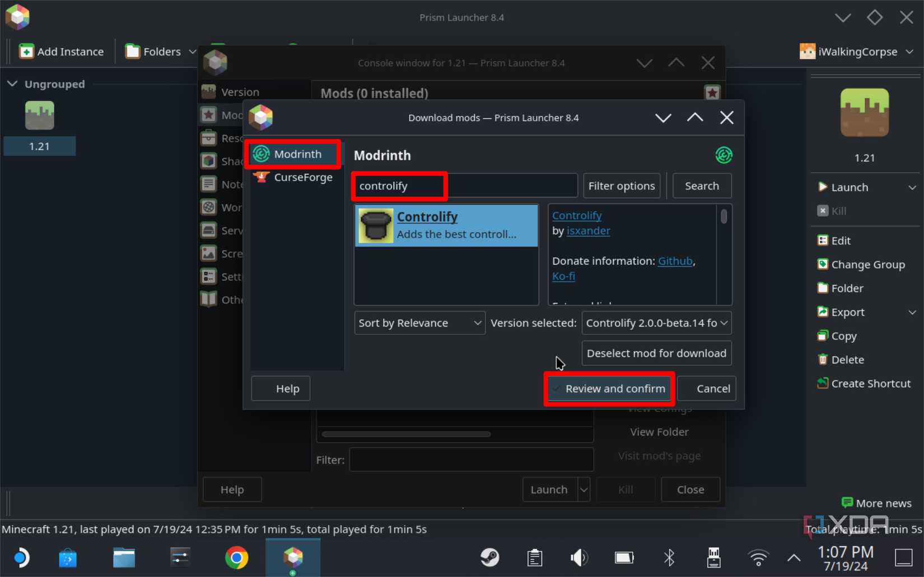Click Export in instance panel
Viewport: 924px width, 577px height.
841,312
